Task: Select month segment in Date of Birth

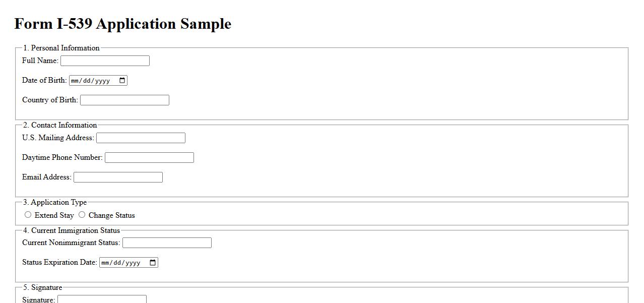Action: click(x=76, y=81)
